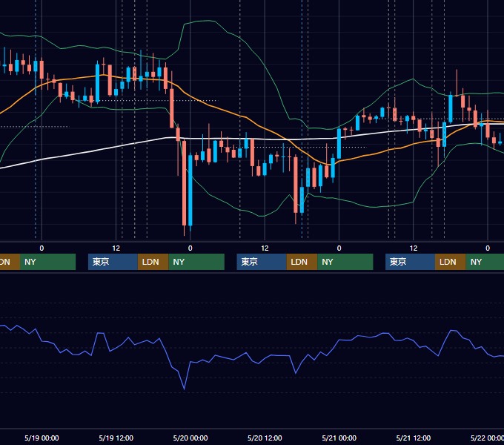504x445 pixels.
Task: Select the 東京 session block spanning 5/20 12:00
Action: tap(262, 262)
